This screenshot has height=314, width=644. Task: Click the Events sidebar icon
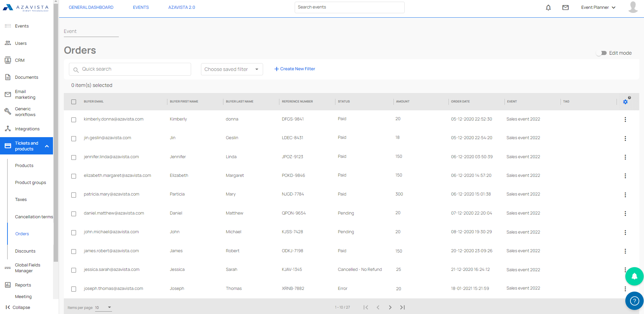click(8, 26)
